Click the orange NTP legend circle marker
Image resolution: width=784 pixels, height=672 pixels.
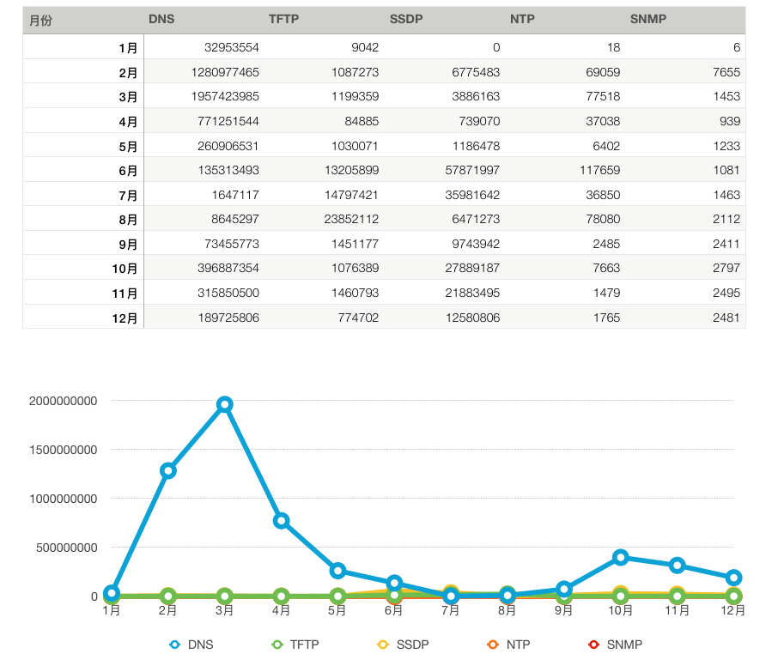tap(493, 645)
